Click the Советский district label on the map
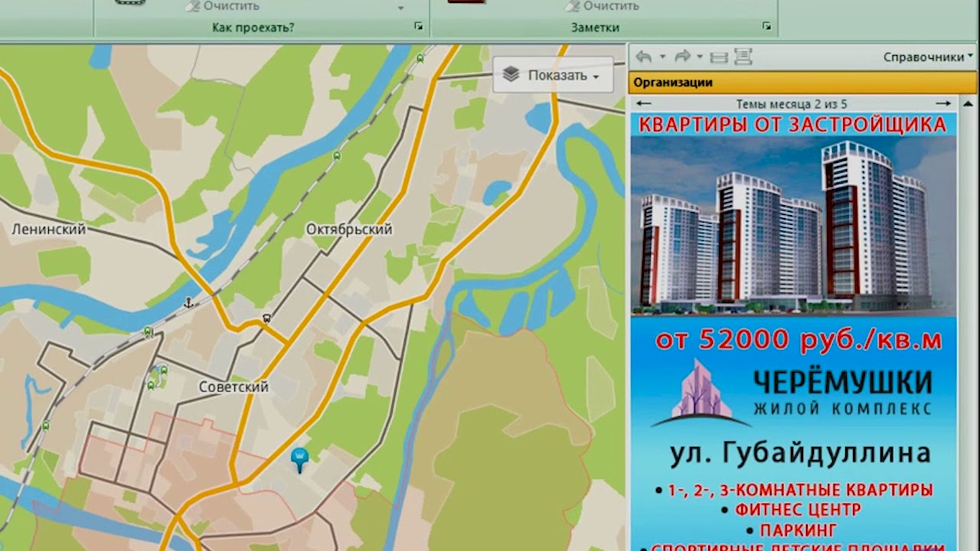Screen dimensions: 980x551 234,387
